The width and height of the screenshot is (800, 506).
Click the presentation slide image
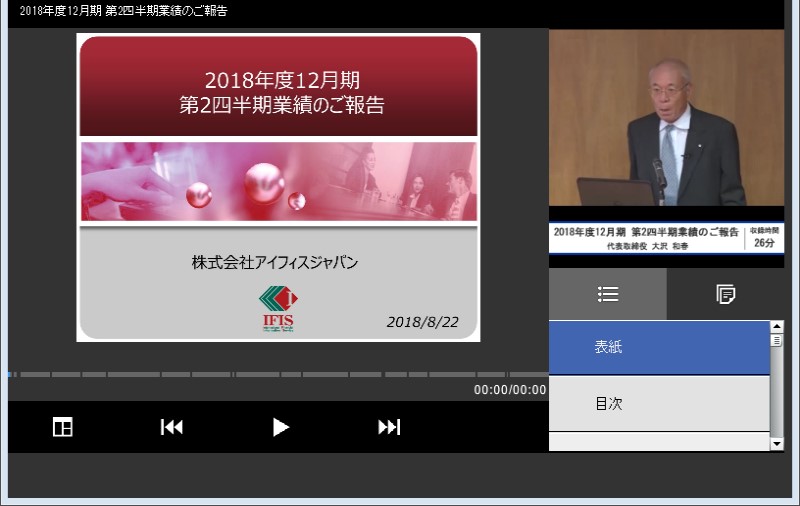point(278,187)
